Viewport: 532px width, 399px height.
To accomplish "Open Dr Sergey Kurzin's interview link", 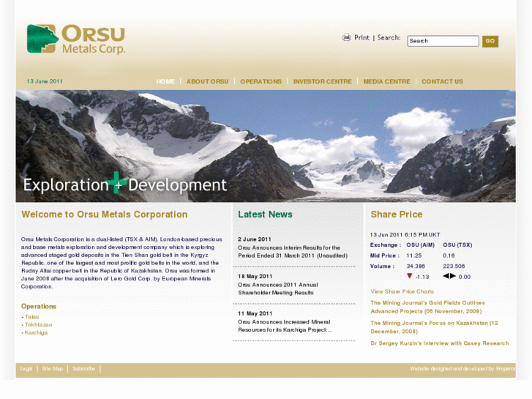I will pos(439,343).
